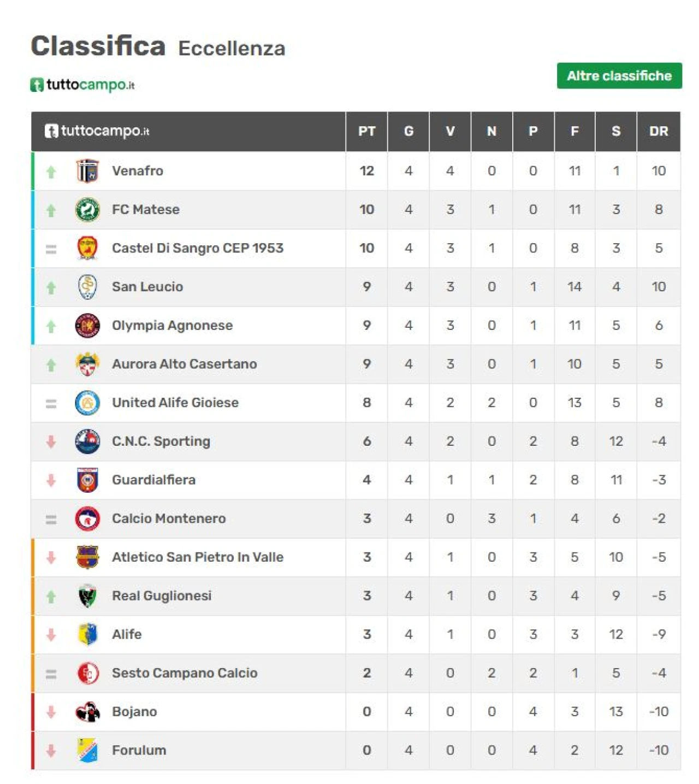Click the C.N.C. Sporting team logo

[x=87, y=441]
